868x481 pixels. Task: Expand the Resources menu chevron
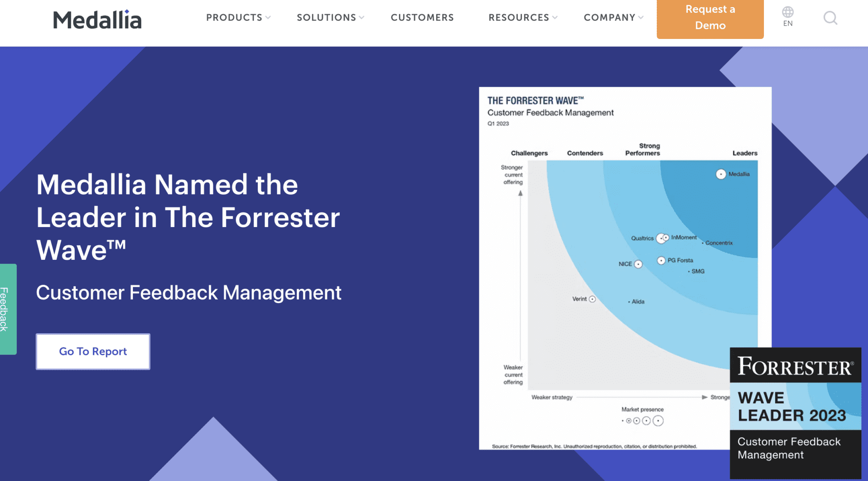(555, 18)
